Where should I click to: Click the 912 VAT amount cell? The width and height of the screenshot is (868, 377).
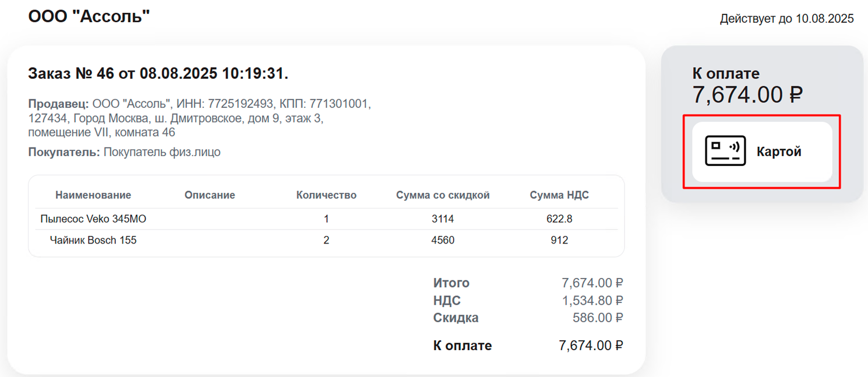[x=559, y=240]
